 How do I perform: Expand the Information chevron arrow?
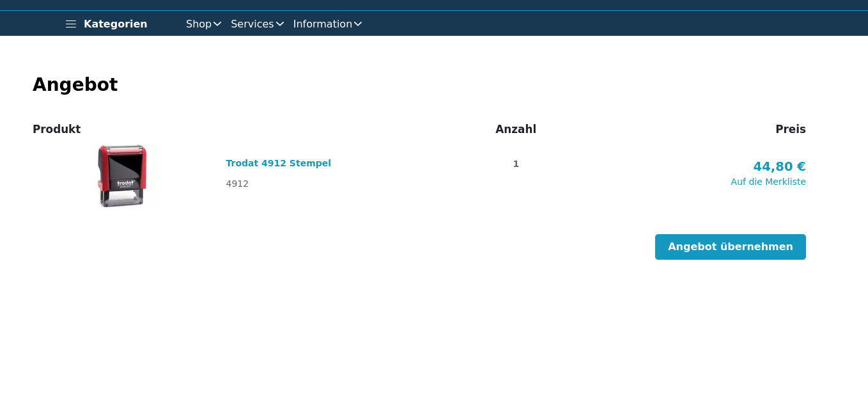[x=358, y=24]
